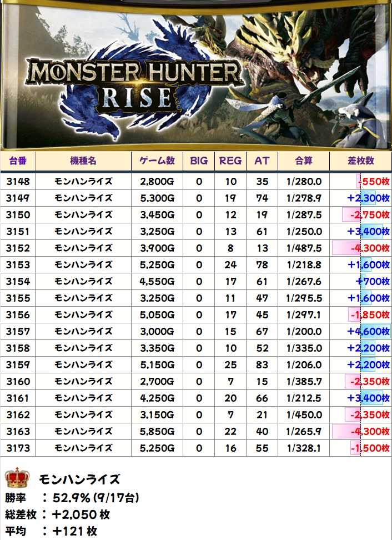Click the 1/206.0 combined rate cell
Screen dimensions: 392x540
(304, 364)
